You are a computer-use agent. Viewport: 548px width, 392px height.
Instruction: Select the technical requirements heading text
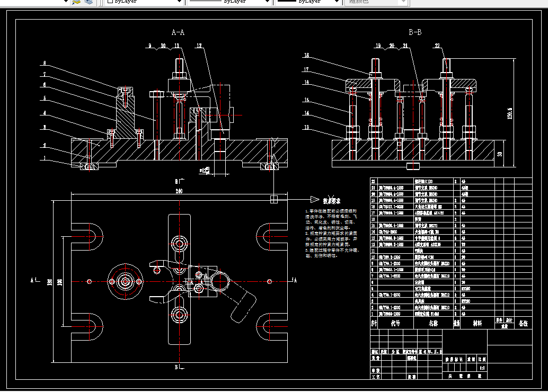click(x=332, y=201)
